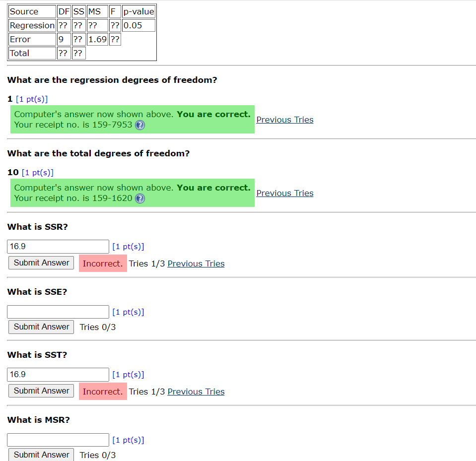Submit Answer for the SSR question
The width and height of the screenshot is (476, 461).
tap(41, 263)
